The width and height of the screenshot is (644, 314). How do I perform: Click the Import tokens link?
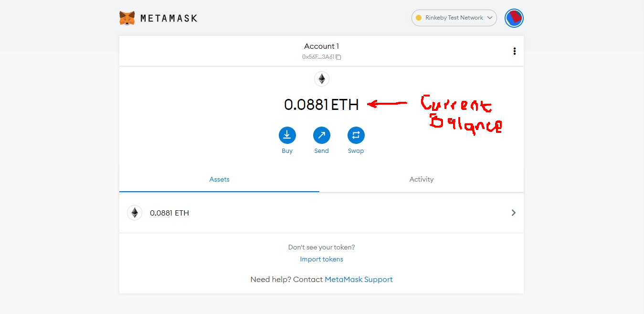pyautogui.click(x=322, y=260)
